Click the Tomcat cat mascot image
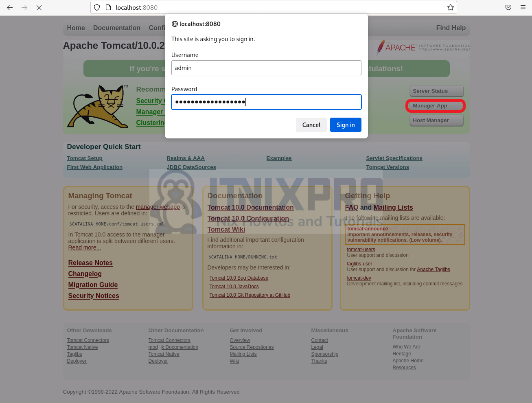 tap(98, 107)
